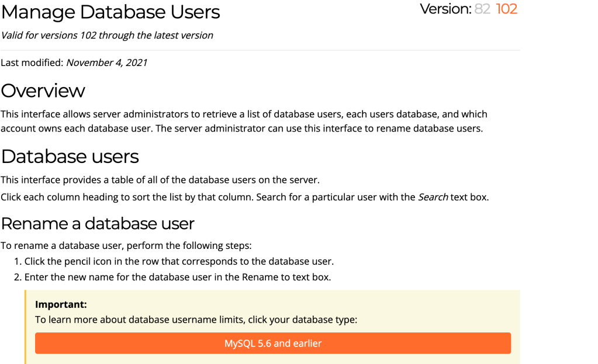
Task: Select version 102 in the version switcher
Action: point(506,9)
